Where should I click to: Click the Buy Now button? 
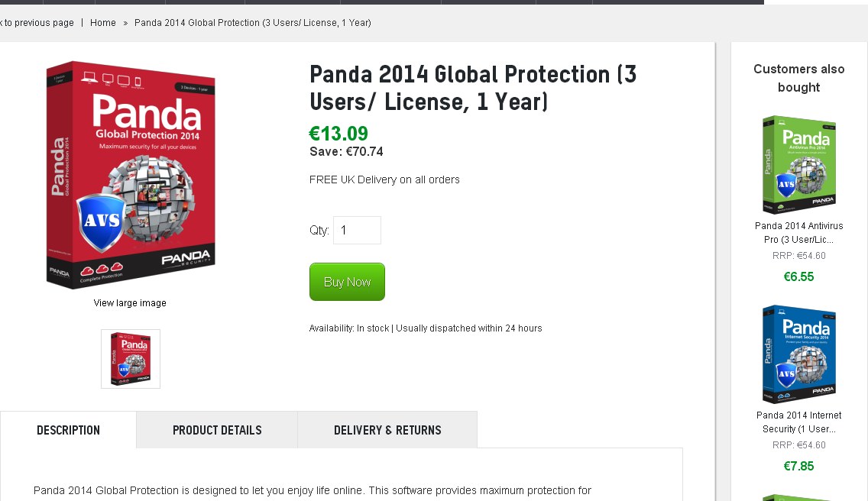(x=347, y=281)
